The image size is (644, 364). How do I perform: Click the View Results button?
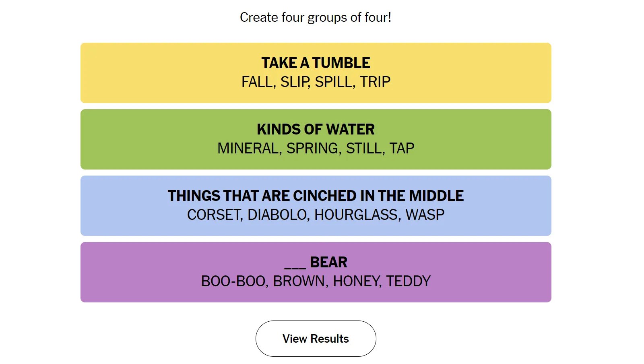(316, 339)
